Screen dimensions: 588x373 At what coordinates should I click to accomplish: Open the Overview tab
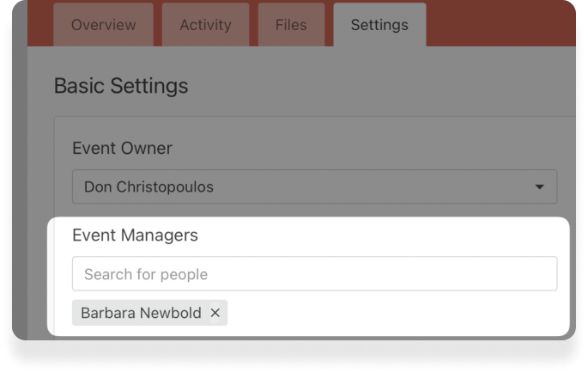click(103, 25)
